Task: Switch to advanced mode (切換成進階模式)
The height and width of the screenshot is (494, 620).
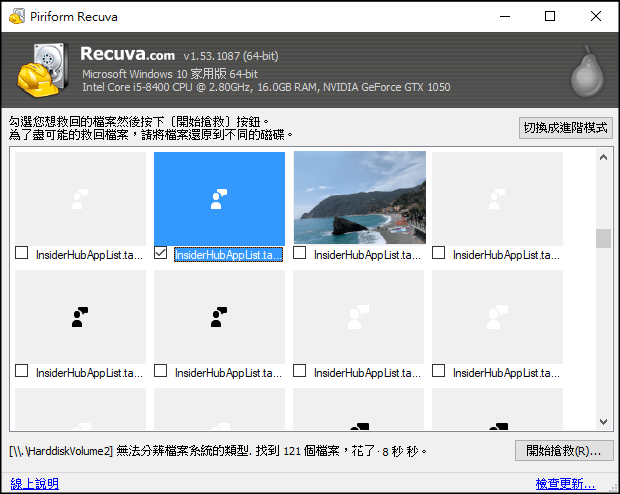Action: coord(565,128)
